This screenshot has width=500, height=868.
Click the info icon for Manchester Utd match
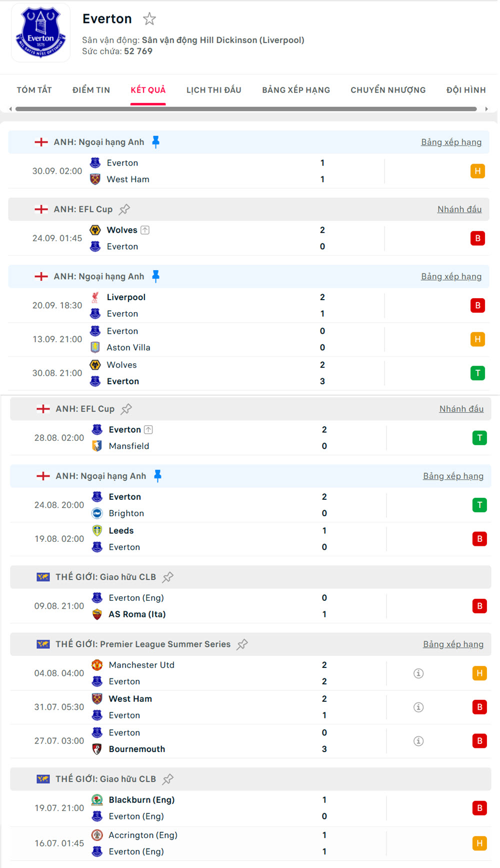tap(418, 673)
